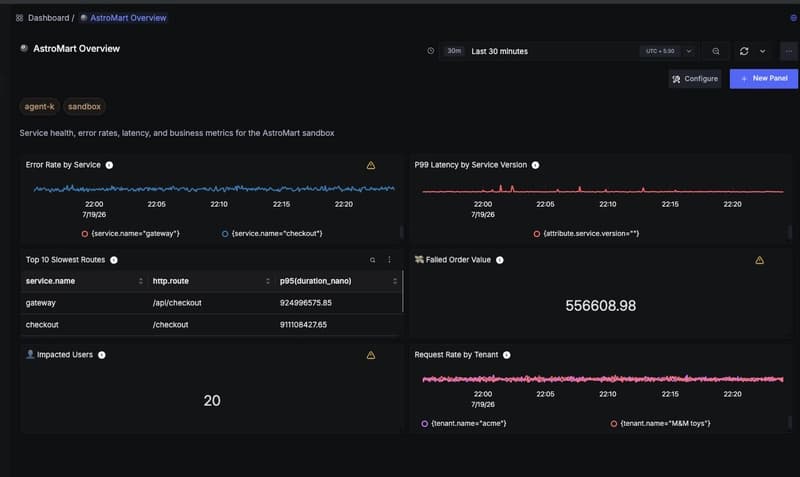The image size is (800, 477).
Task: Expand the refresh interval chevron
Action: tap(762, 51)
